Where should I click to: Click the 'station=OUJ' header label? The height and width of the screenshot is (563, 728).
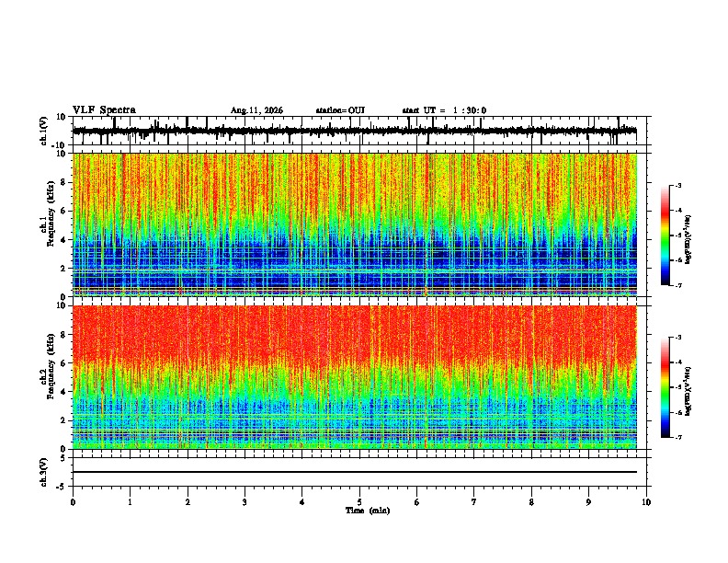(340, 110)
